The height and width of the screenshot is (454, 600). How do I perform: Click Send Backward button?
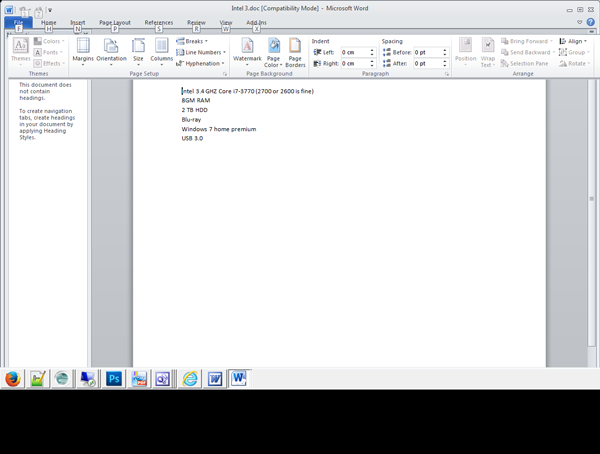528,52
